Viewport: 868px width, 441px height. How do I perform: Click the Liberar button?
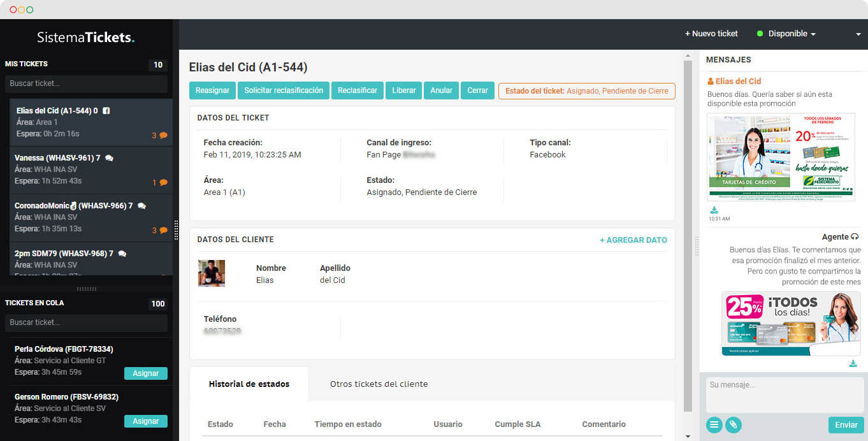point(404,90)
